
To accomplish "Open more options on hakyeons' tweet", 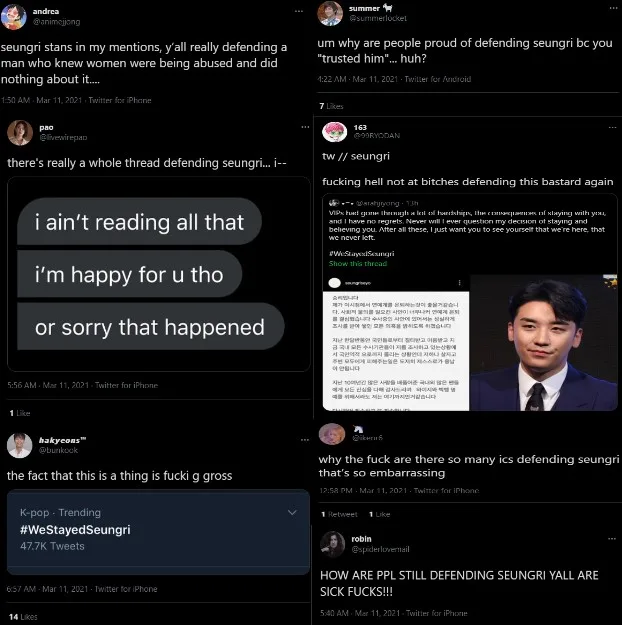I will [305, 440].
